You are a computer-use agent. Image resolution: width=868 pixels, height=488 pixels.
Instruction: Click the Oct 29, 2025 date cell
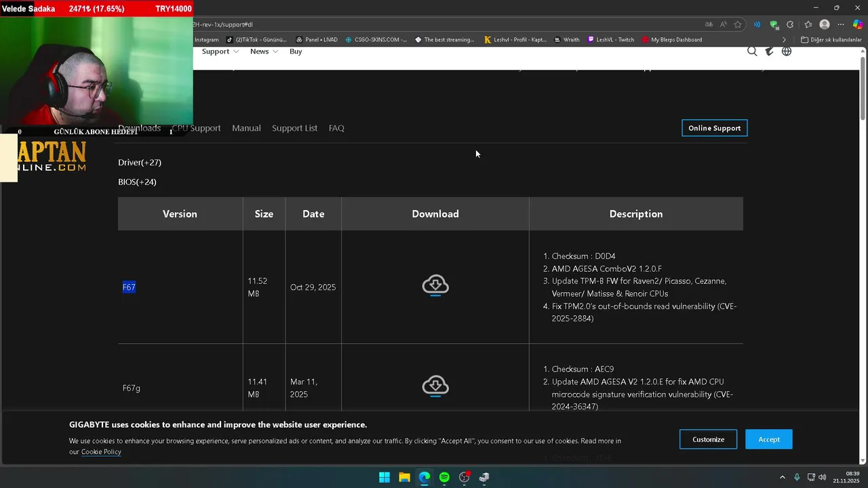313,287
